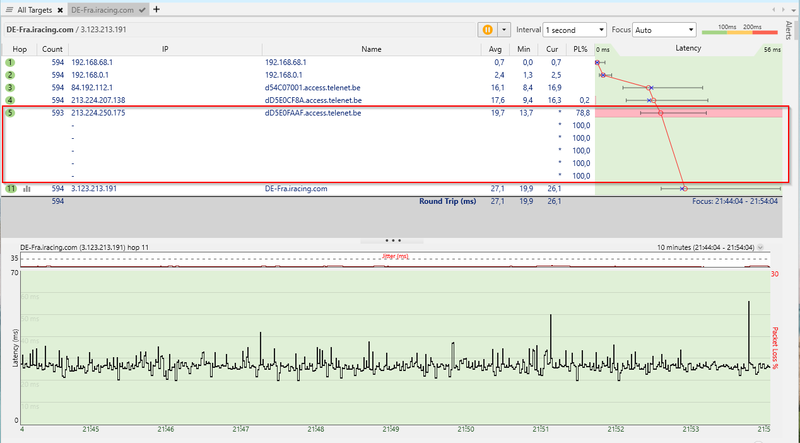Click the hop 11 green circle icon
800x443 pixels.
point(10,188)
